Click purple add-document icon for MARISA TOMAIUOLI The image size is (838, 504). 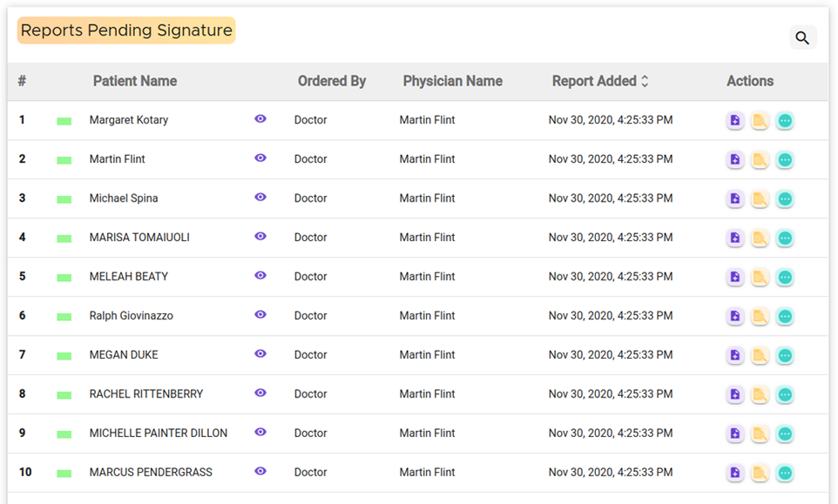click(735, 239)
